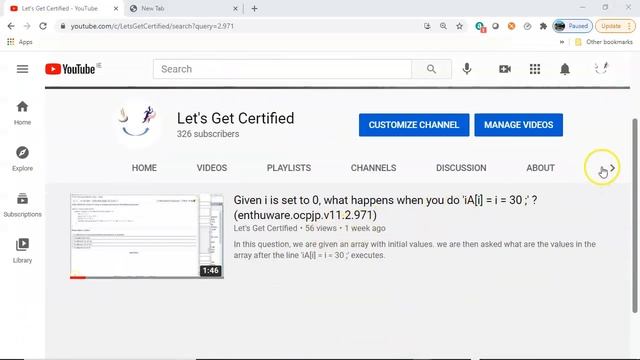The image size is (640, 360).
Task: Close the Let's Get Certified tab
Action: 116,8
